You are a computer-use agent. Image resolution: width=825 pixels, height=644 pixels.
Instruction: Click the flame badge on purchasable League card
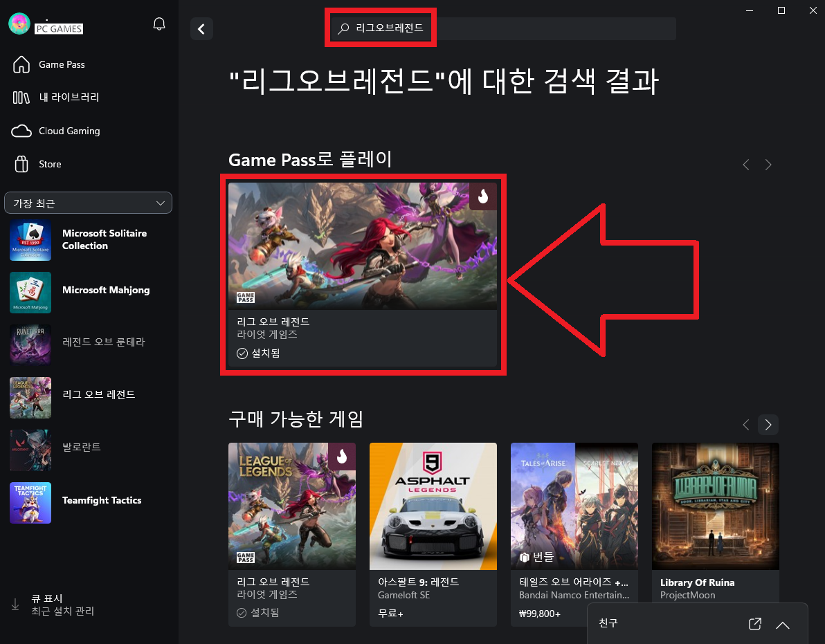pos(342,457)
